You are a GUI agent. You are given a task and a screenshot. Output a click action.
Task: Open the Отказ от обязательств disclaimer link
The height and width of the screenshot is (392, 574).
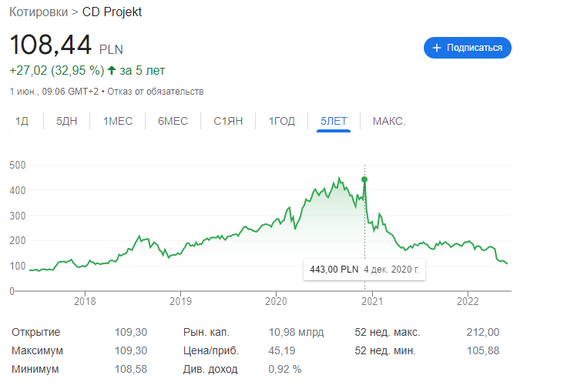click(155, 92)
